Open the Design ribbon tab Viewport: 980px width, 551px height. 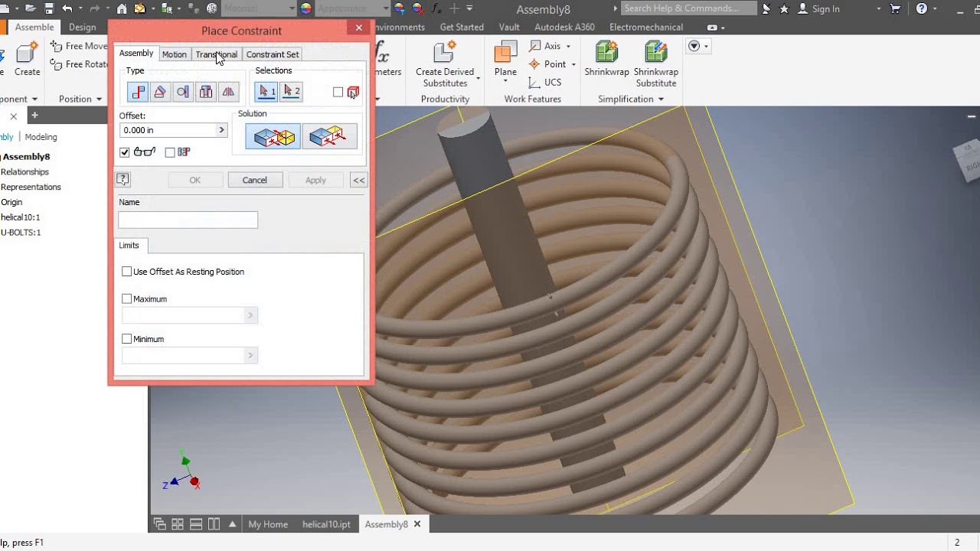coord(83,27)
